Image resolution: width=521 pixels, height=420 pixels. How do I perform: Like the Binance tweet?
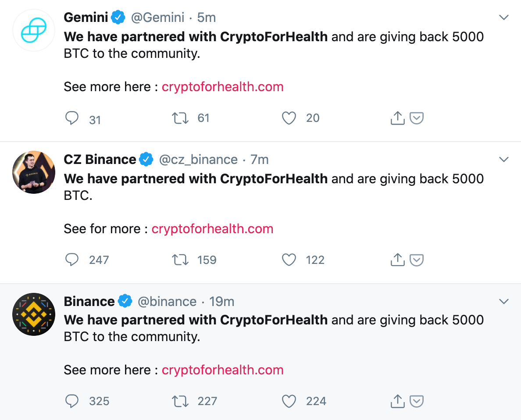pyautogui.click(x=289, y=401)
